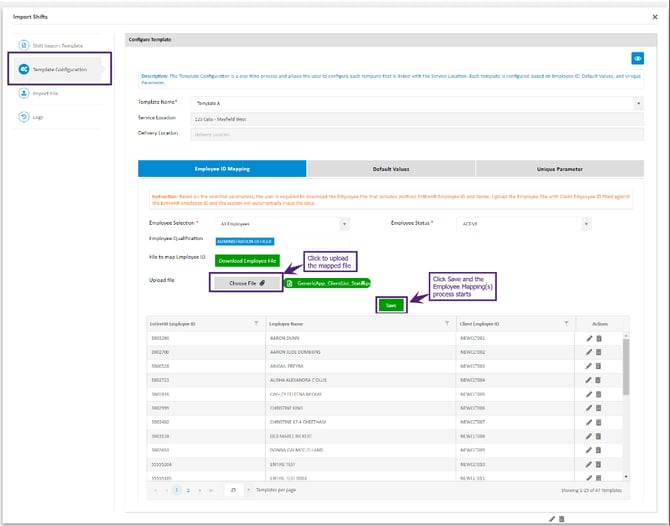Switch to Employee ID Mapping tab
Screen dimensions: 670x526
[x=222, y=169]
